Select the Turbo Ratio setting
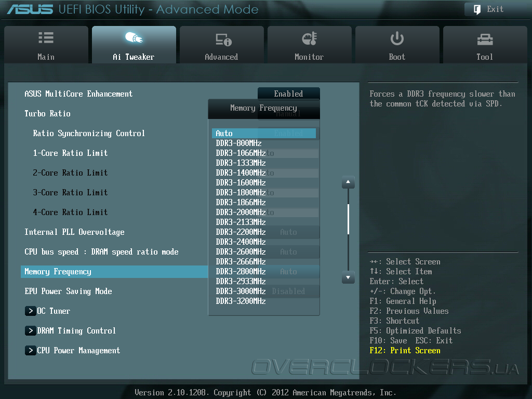Screen dimensions: 532x399 pos(47,114)
